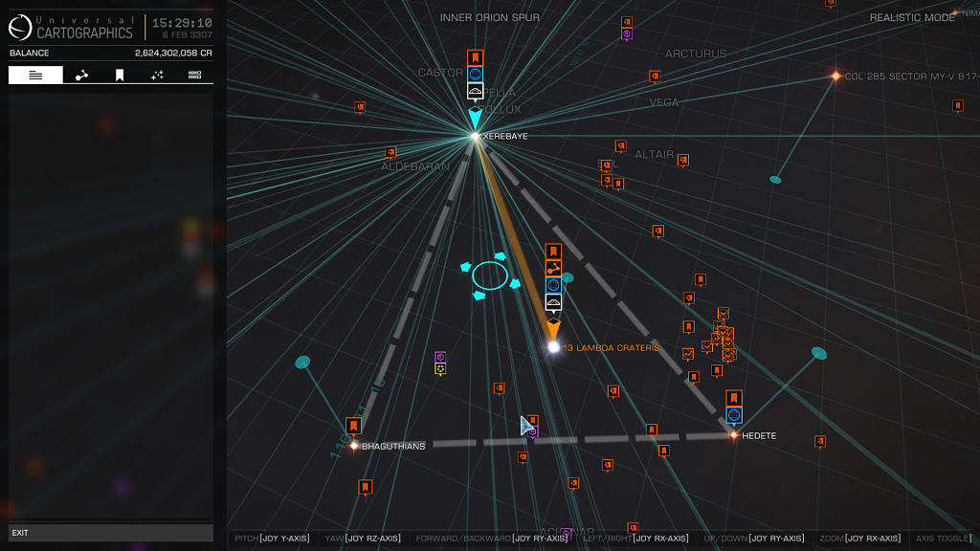The image size is (980, 551).
Task: Click the credit balance value
Action: tap(173, 54)
